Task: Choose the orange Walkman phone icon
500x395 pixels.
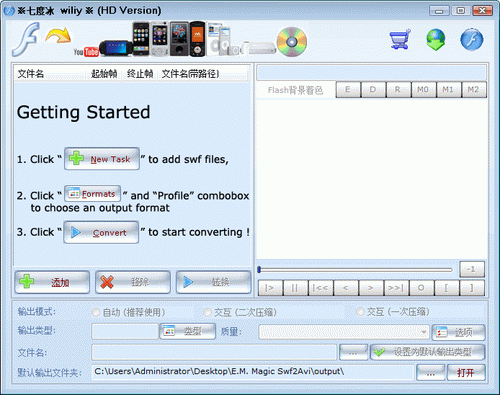Action: (x=197, y=39)
